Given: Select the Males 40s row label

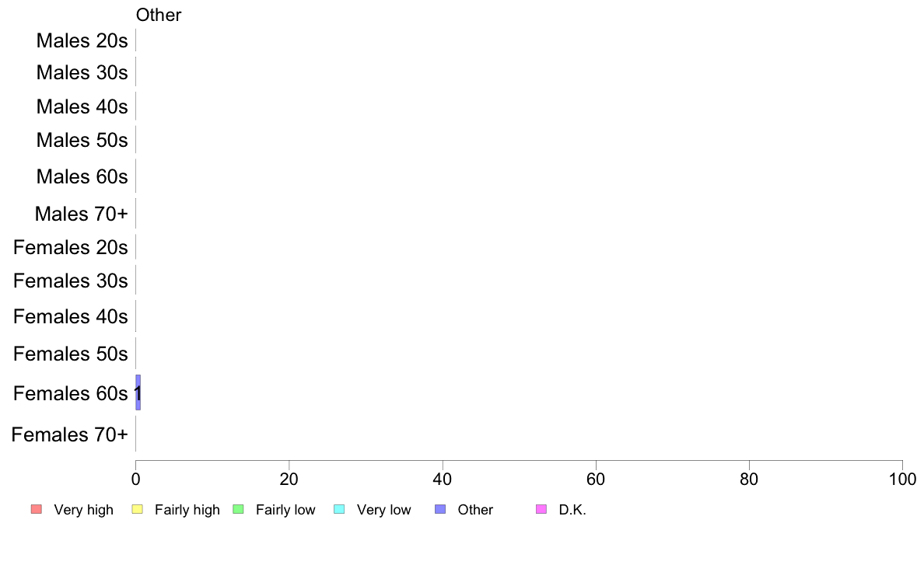Looking at the screenshot, I should pyautogui.click(x=82, y=106).
